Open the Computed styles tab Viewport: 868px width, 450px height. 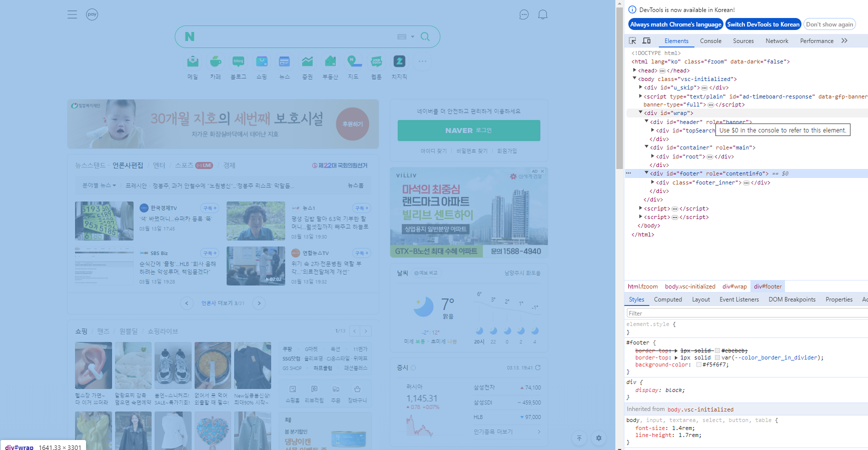[668, 299]
